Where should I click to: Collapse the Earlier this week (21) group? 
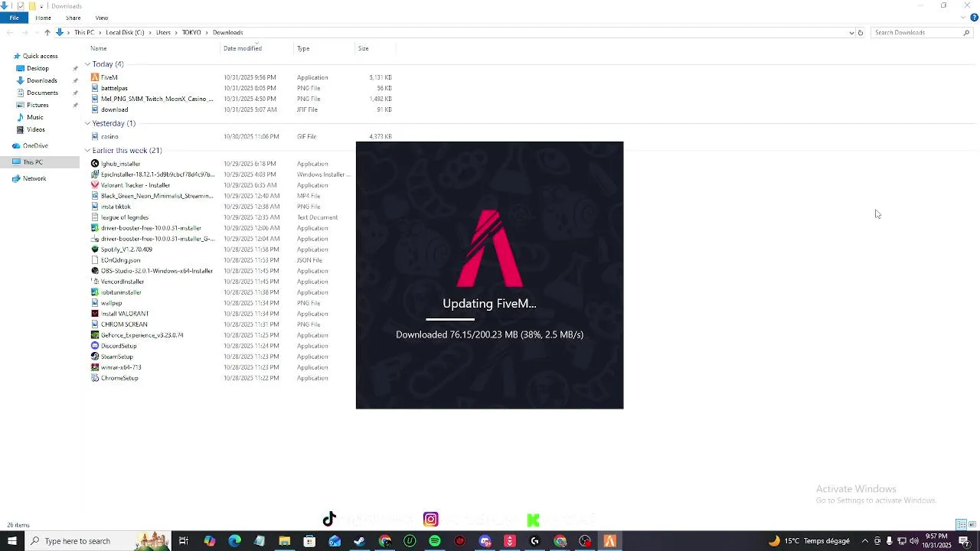[x=87, y=151]
